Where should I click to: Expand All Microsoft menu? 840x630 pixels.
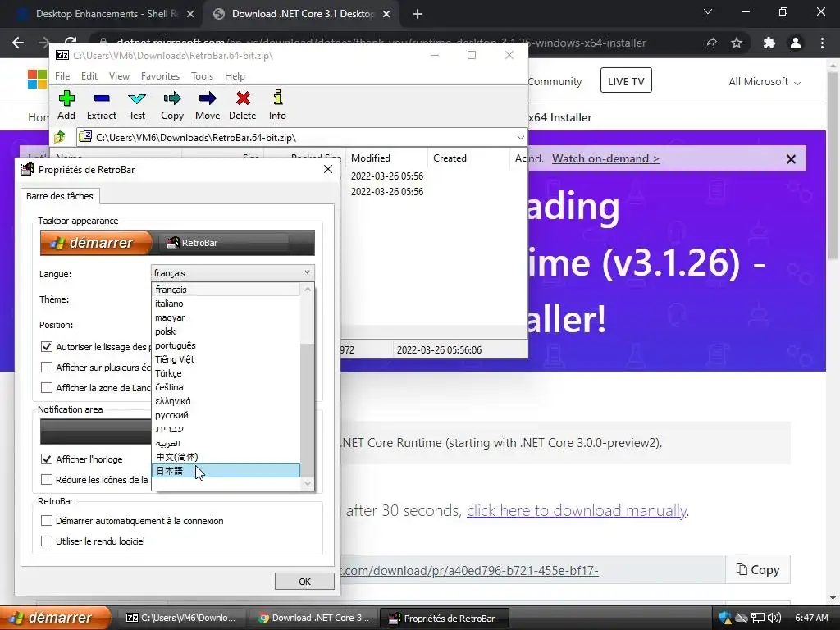765,82
